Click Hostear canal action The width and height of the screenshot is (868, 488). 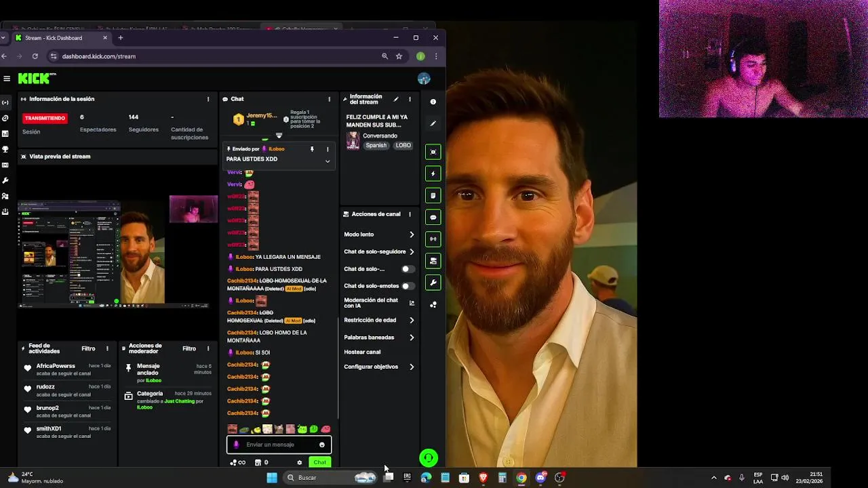[362, 352]
